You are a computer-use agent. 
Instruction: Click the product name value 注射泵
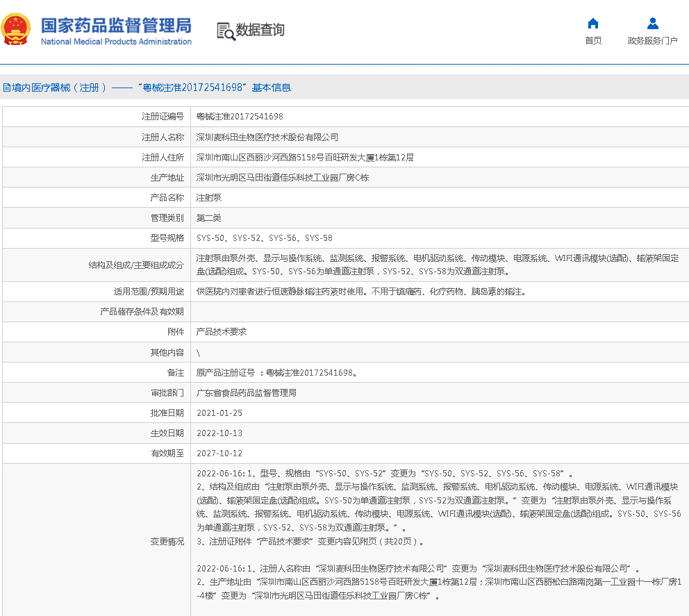[209, 198]
